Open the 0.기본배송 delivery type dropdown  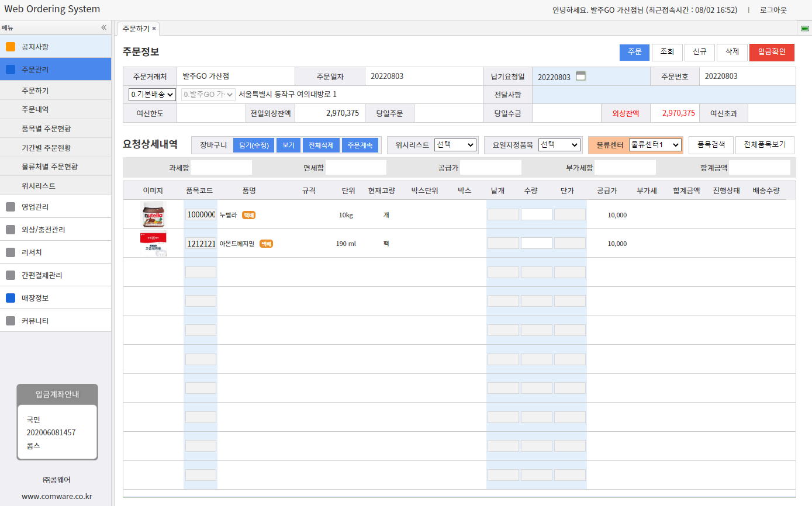tap(153, 94)
